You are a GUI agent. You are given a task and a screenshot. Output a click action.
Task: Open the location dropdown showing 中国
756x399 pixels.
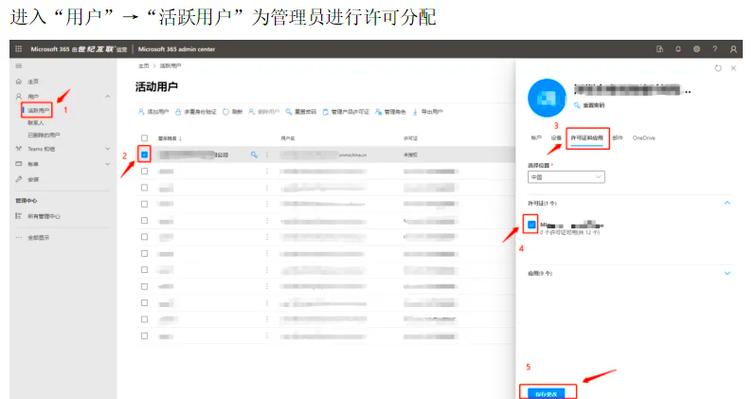(x=566, y=177)
